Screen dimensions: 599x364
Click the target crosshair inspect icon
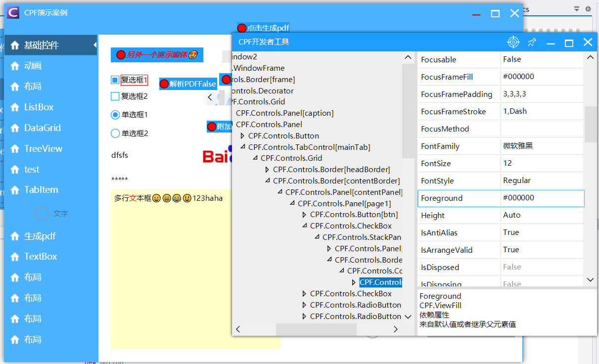pos(513,43)
